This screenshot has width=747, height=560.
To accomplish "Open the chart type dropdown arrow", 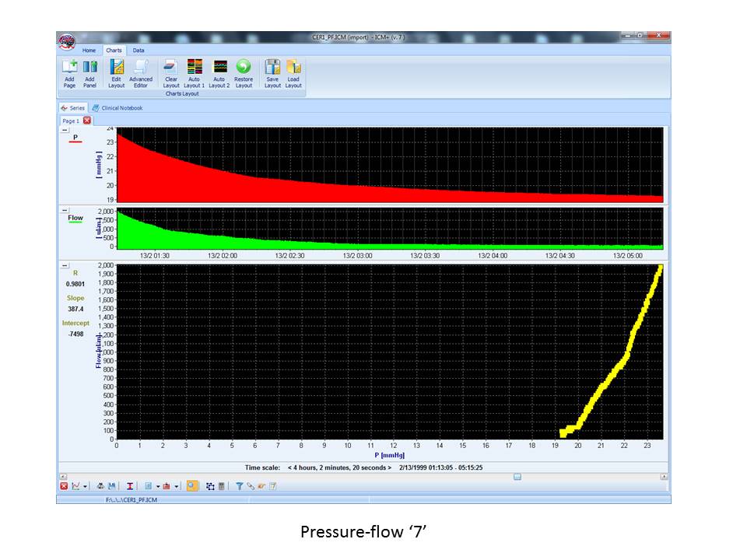I will click(x=86, y=486).
